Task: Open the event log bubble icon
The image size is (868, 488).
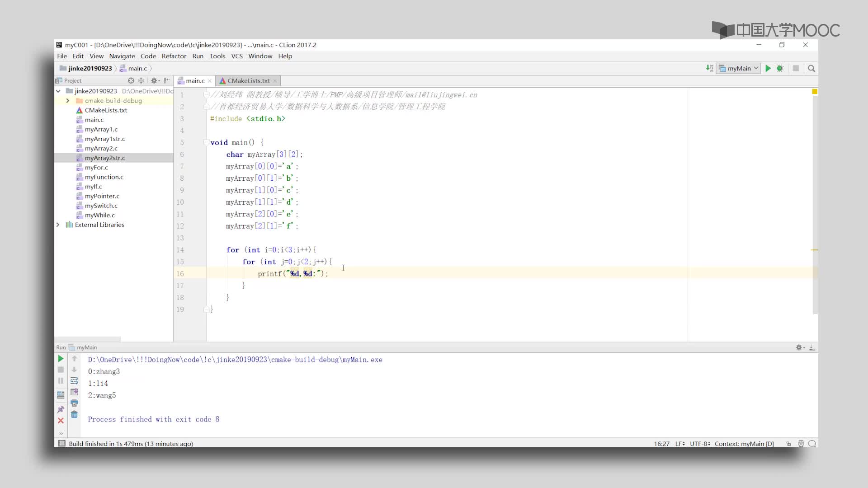Action: coord(812,444)
